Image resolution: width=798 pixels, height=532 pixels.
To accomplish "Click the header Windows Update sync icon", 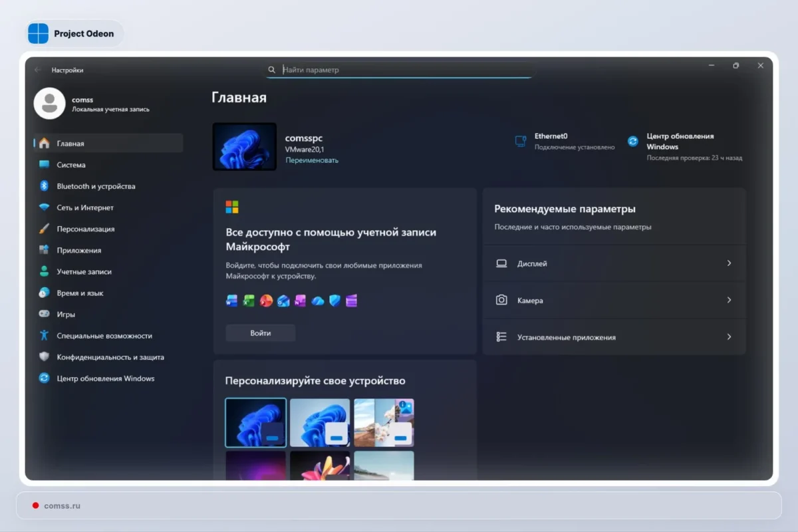I will (633, 141).
